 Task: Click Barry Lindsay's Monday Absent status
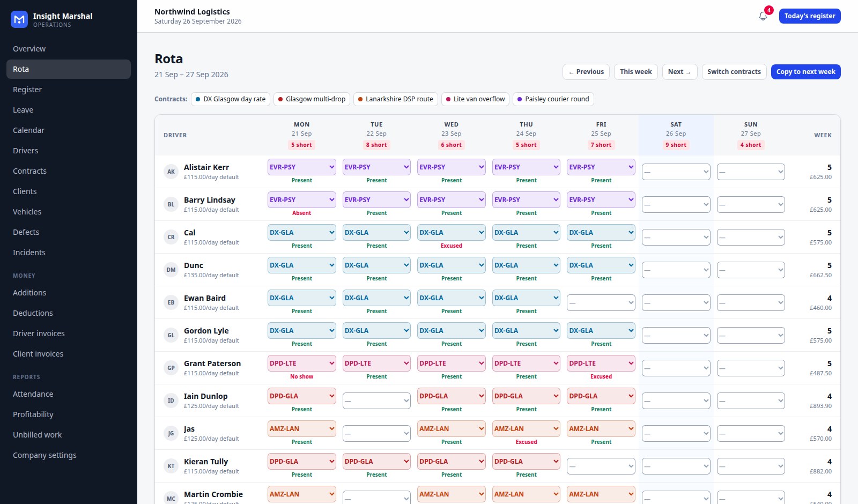coord(302,213)
